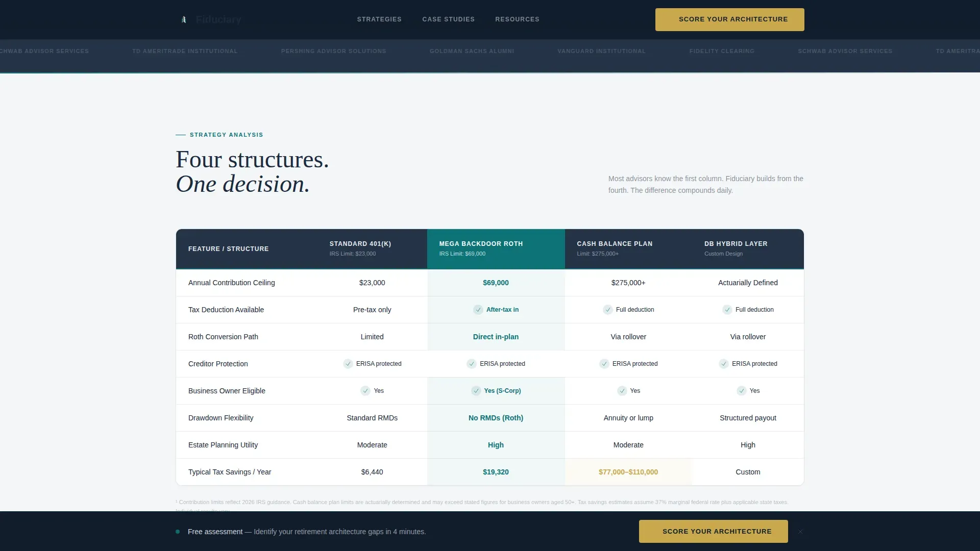This screenshot has height=551, width=980.
Task: Click the Custom tax savings cell
Action: 748,472
